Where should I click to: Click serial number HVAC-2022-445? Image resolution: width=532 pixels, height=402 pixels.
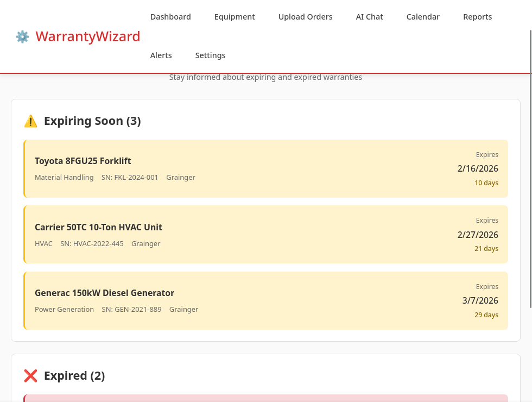click(92, 244)
